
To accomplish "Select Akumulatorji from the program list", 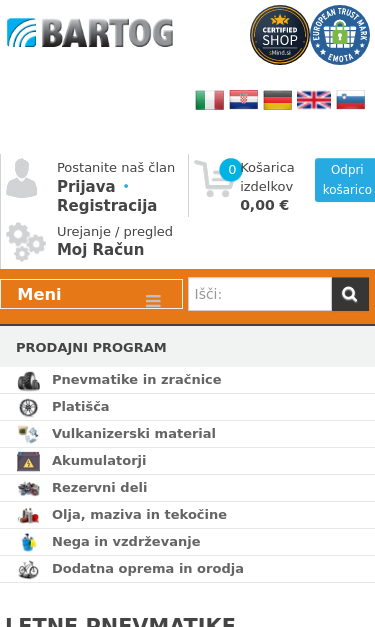I will (x=99, y=461).
